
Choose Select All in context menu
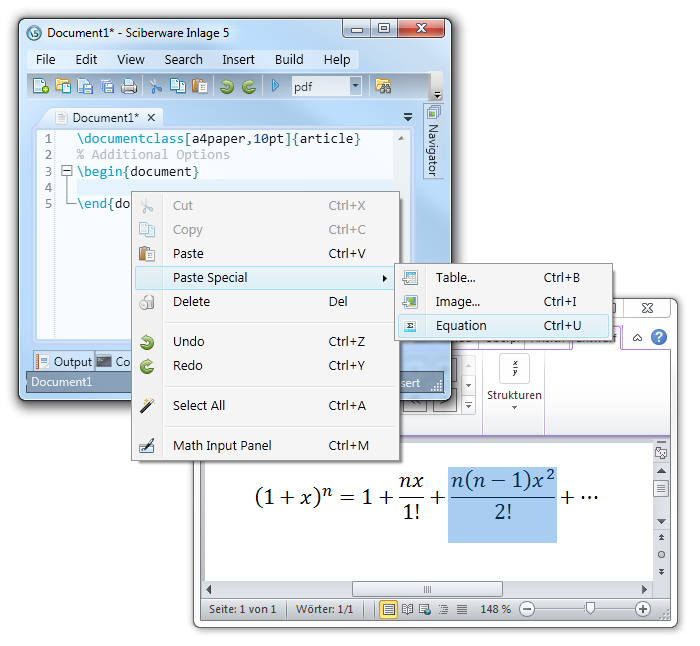(x=265, y=406)
